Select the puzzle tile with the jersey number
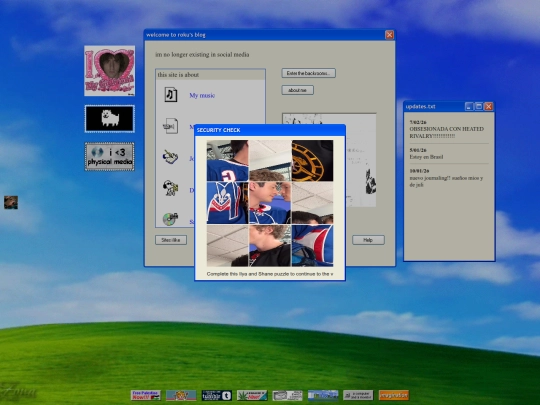Image resolution: width=540 pixels, height=405 pixels. click(x=227, y=160)
